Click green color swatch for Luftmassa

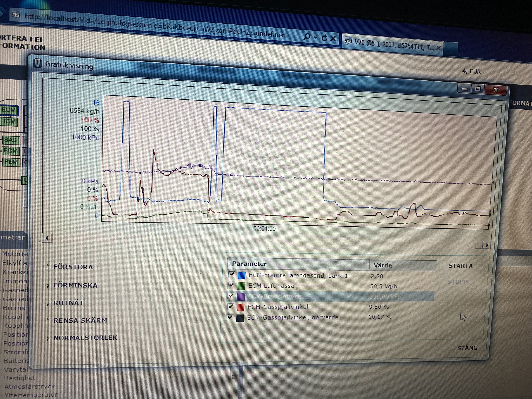click(241, 286)
